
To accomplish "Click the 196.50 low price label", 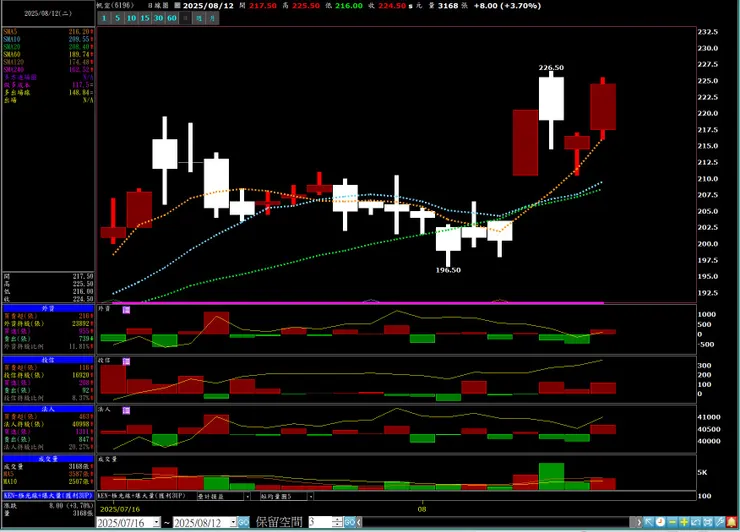I will [448, 270].
